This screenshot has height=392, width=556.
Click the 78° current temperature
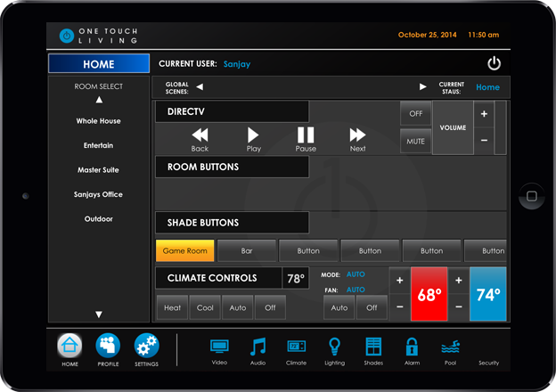pos(296,278)
